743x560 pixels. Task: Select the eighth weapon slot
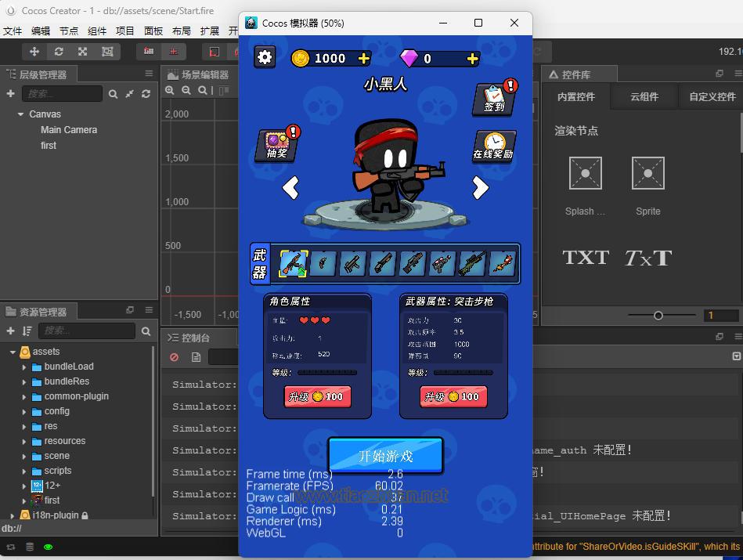tap(502, 264)
